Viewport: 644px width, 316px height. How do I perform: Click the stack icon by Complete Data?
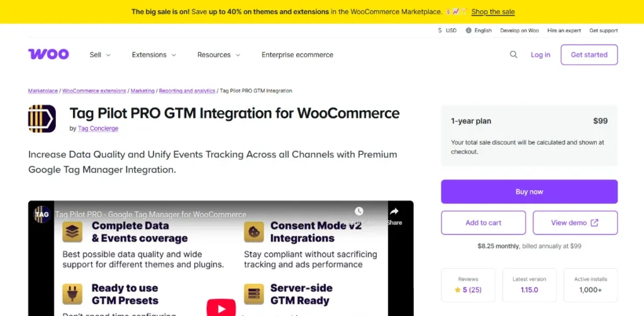click(73, 232)
